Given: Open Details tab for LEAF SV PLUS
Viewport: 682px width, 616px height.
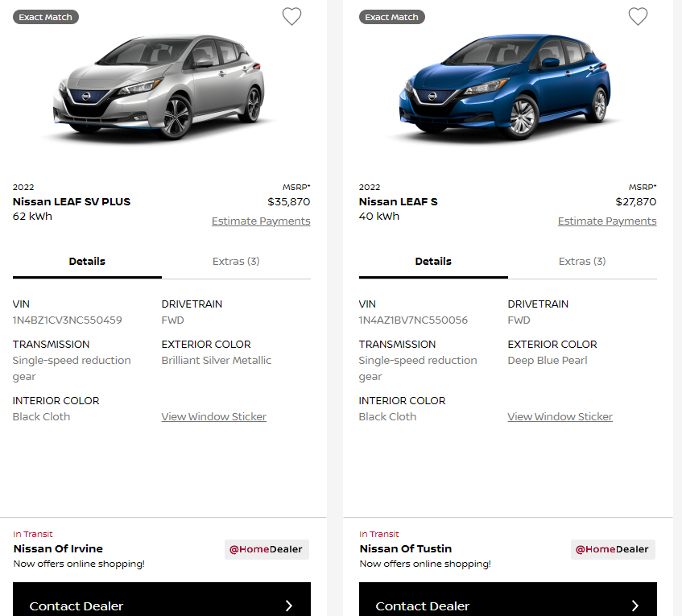Looking at the screenshot, I should click(x=87, y=262).
